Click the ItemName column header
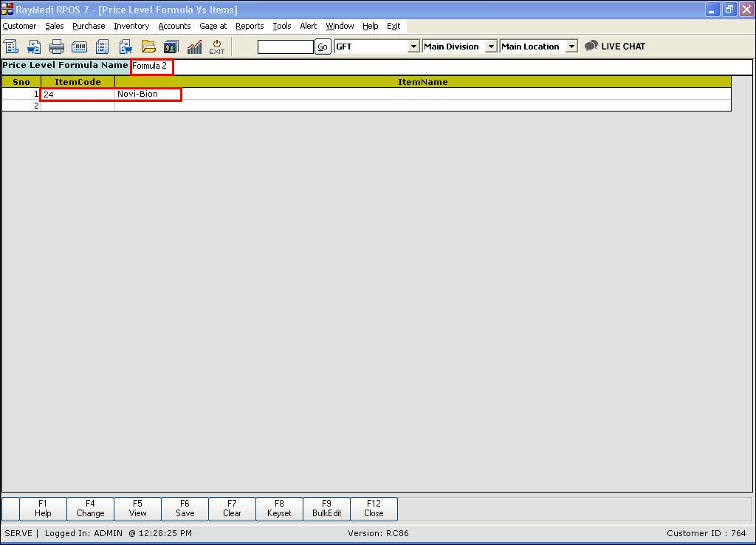Viewport: 756px width, 545px height. click(x=423, y=82)
